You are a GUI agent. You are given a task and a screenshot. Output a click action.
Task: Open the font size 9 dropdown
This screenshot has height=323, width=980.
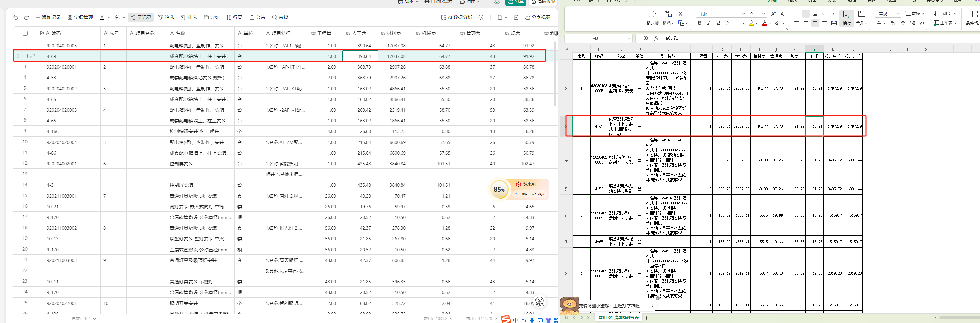pos(763,14)
